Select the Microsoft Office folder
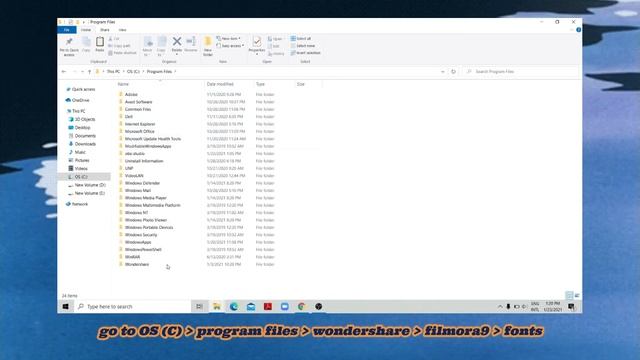Screen dimensions: 640x360 click(x=140, y=131)
